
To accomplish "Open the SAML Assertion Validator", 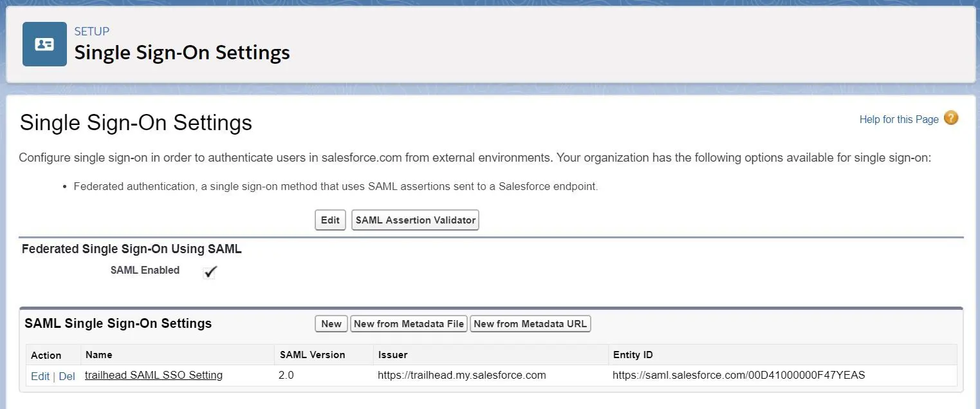I will tap(416, 220).
